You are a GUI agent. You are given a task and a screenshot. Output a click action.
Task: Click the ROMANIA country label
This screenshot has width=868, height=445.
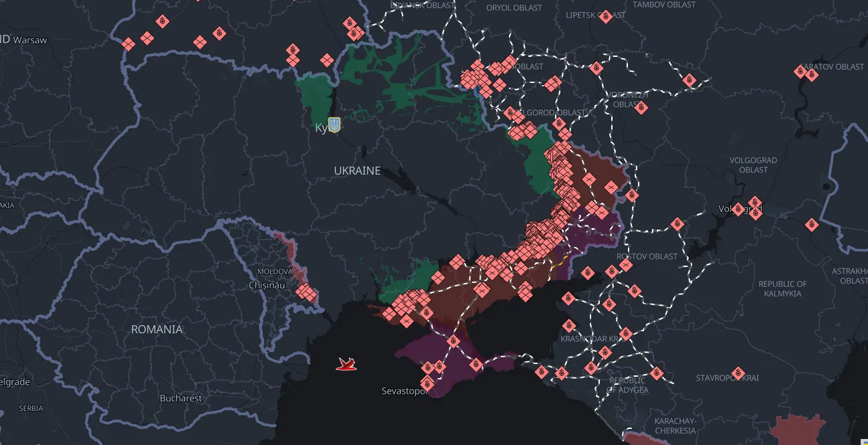point(156,329)
